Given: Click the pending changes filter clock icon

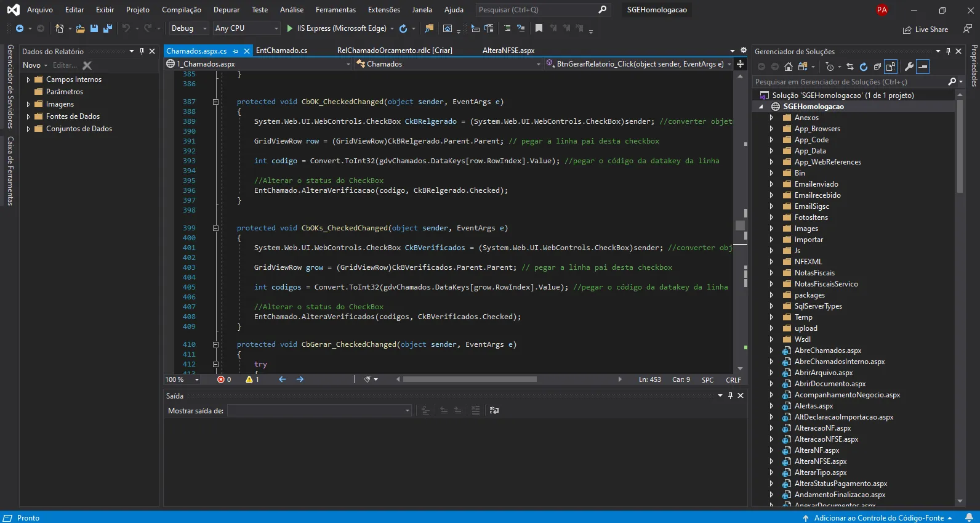Looking at the screenshot, I should [x=830, y=67].
